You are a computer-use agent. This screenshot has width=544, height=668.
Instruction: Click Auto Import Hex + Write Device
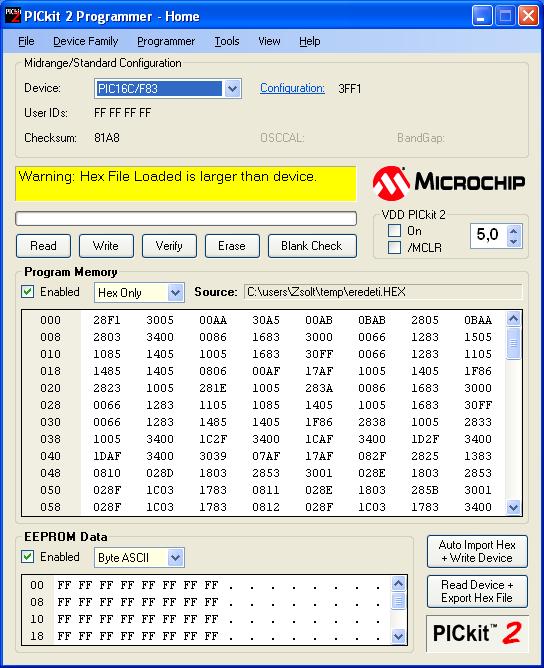[x=477, y=551]
